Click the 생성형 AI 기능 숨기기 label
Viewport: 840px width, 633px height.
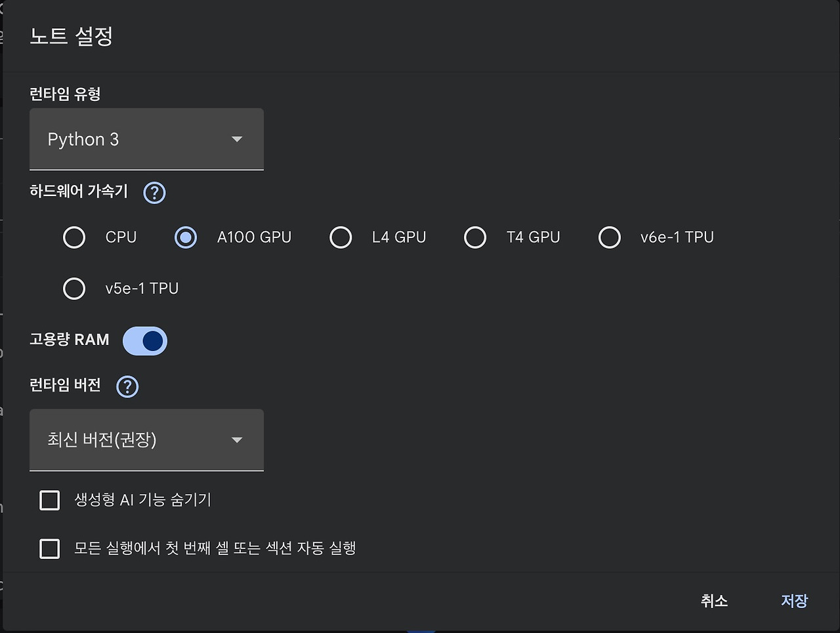click(142, 500)
